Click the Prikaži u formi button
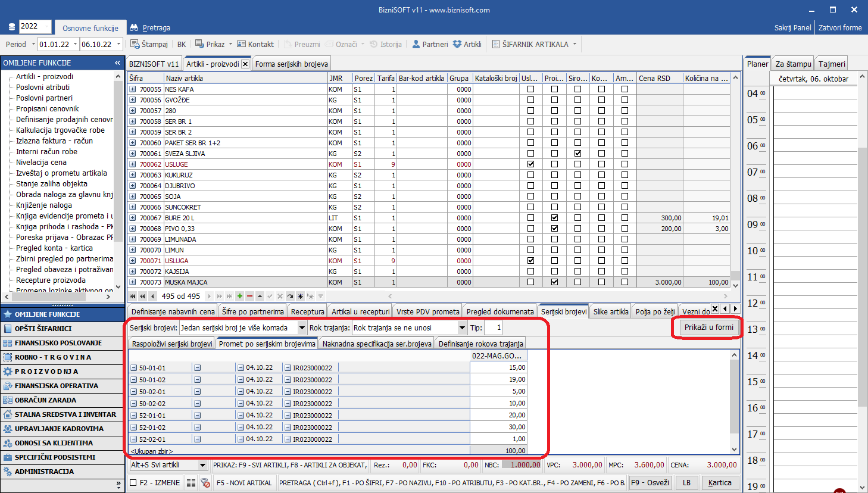 tap(708, 327)
